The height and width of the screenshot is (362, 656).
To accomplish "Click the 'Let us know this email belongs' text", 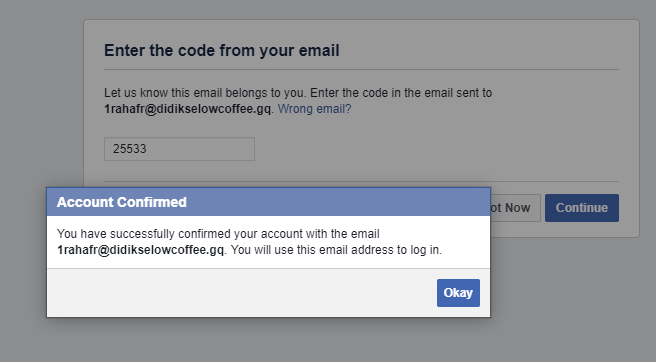I will (x=205, y=92).
